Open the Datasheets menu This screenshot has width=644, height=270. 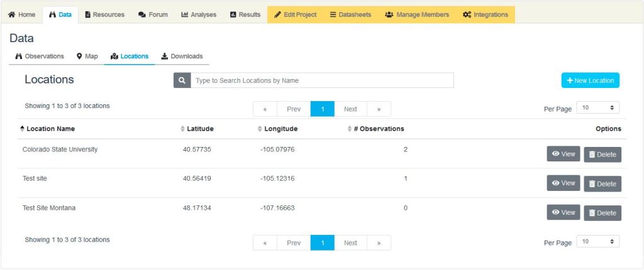coord(350,14)
